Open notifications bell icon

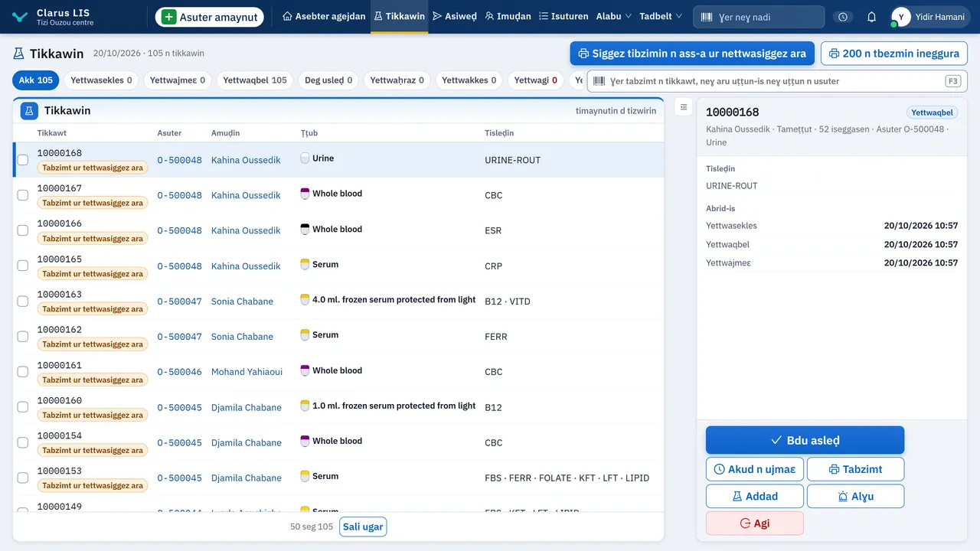pos(871,17)
